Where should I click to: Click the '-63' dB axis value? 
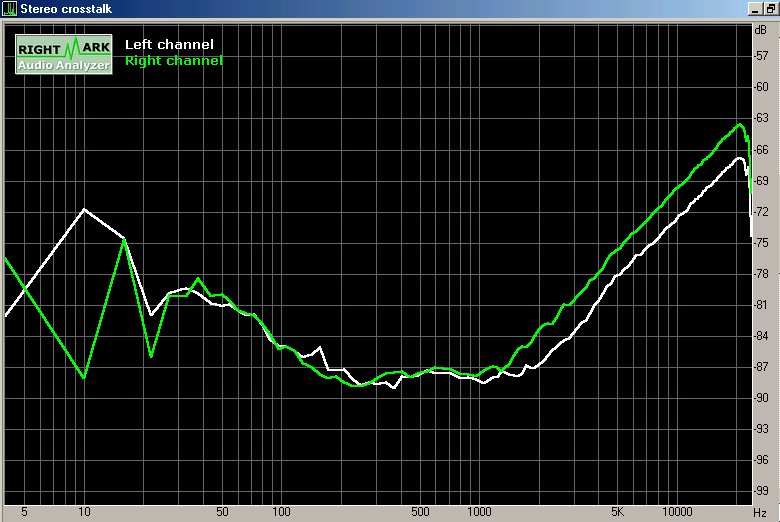tap(761, 118)
